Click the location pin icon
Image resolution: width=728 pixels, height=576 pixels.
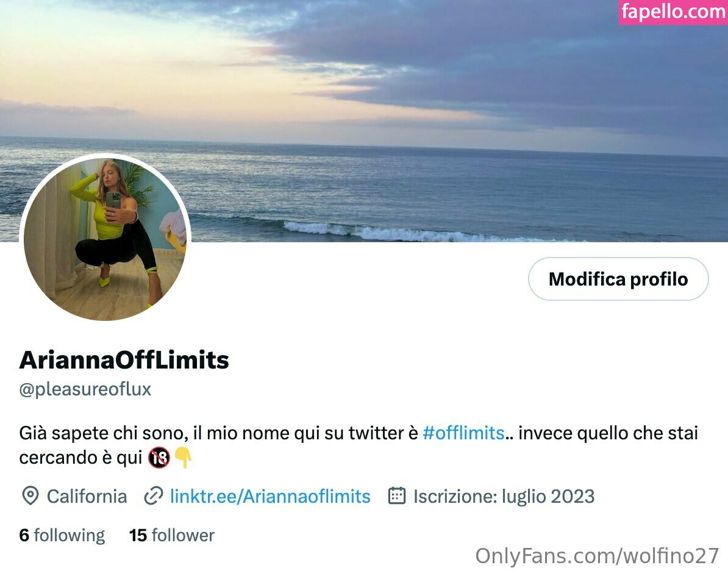(x=30, y=496)
